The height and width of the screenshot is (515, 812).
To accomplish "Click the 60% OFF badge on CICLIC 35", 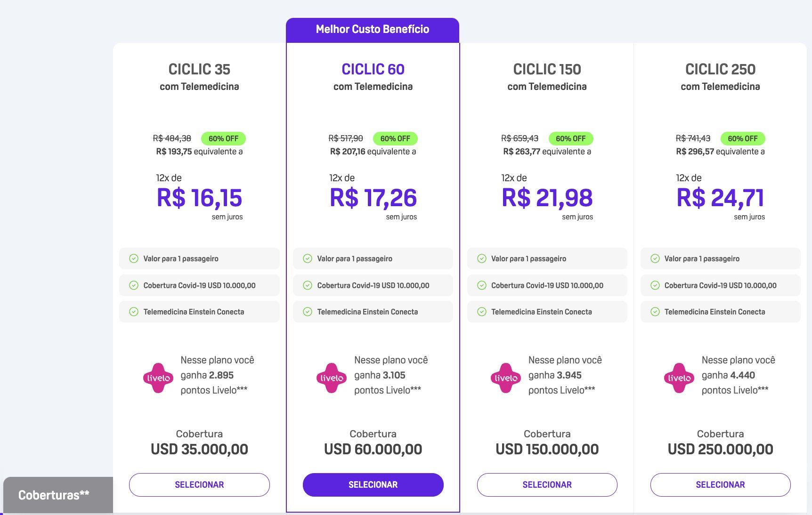I will point(224,138).
